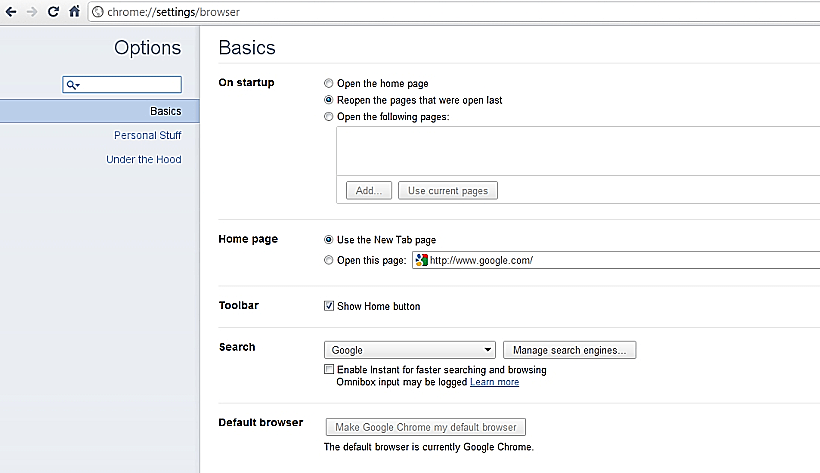The width and height of the screenshot is (820, 473).
Task: Click the Home icon in the toolbar
Action: coord(74,12)
